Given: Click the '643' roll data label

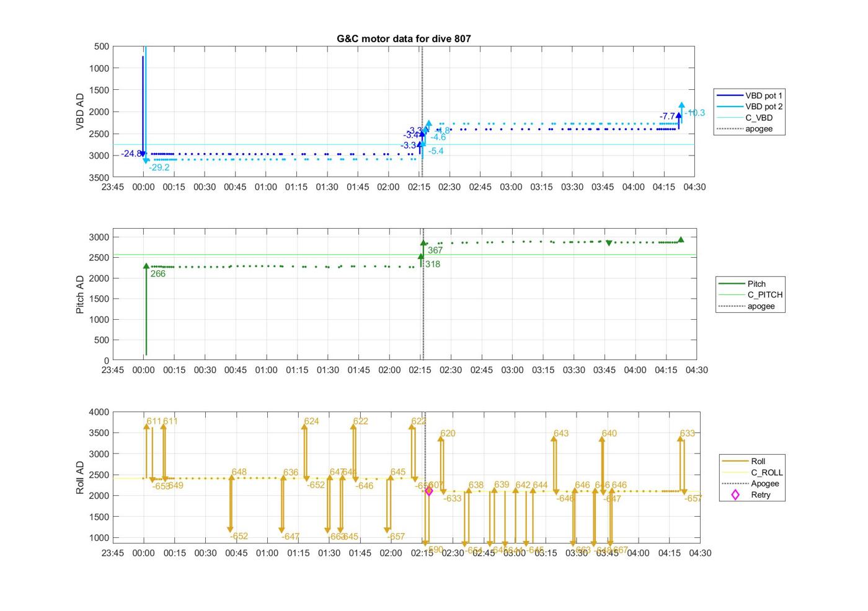Looking at the screenshot, I should click(x=561, y=434).
